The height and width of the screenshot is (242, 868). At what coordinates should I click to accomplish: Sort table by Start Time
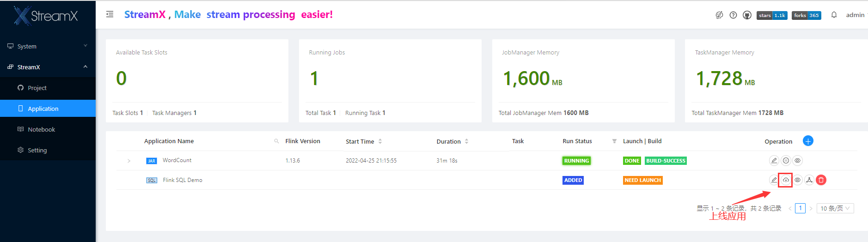(x=380, y=141)
